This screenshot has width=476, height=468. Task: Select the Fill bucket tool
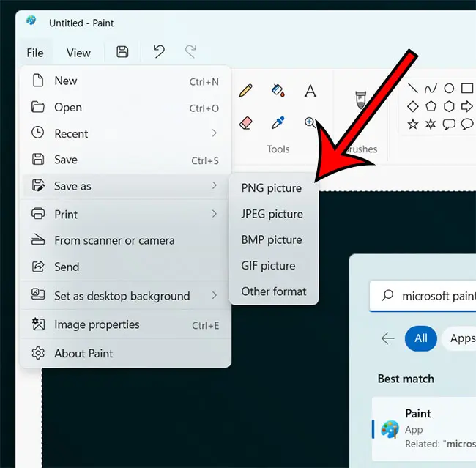point(278,90)
